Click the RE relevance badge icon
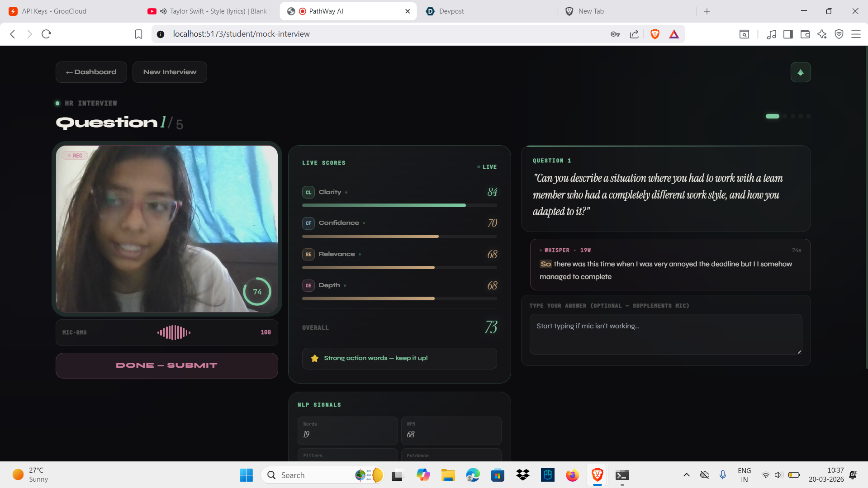 [308, 254]
